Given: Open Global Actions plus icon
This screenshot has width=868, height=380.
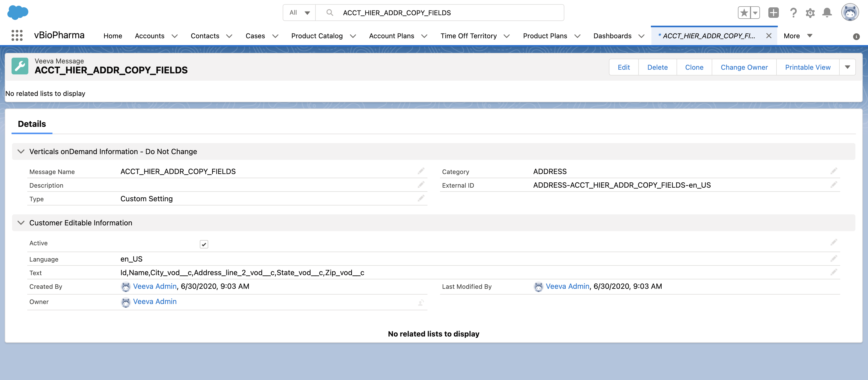Looking at the screenshot, I should click(x=773, y=13).
